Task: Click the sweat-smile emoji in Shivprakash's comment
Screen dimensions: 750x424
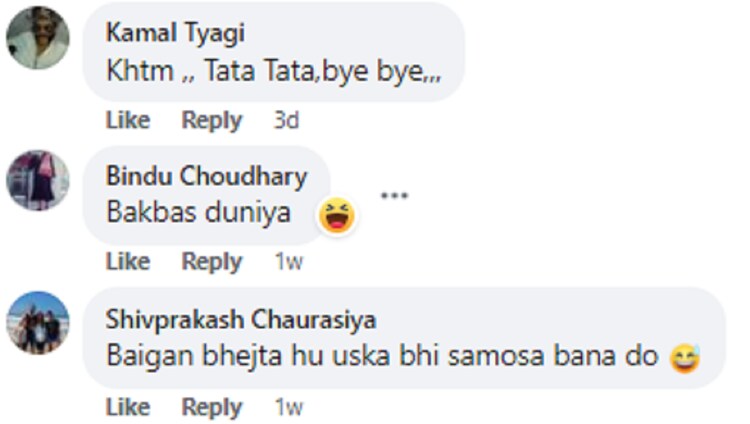Action: (x=686, y=357)
